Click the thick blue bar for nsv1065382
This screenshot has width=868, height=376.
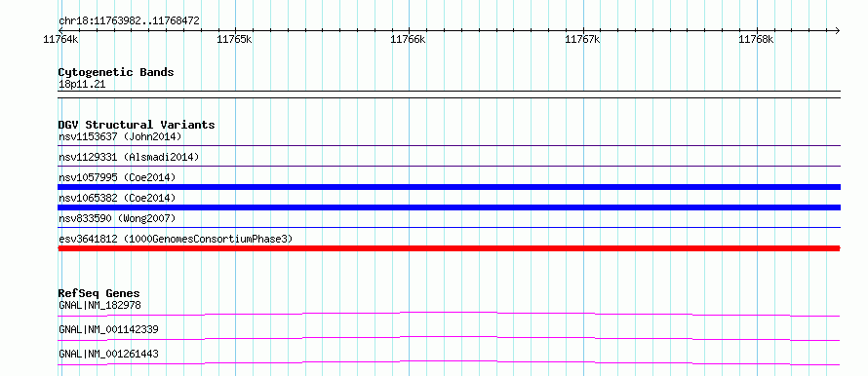point(449,207)
